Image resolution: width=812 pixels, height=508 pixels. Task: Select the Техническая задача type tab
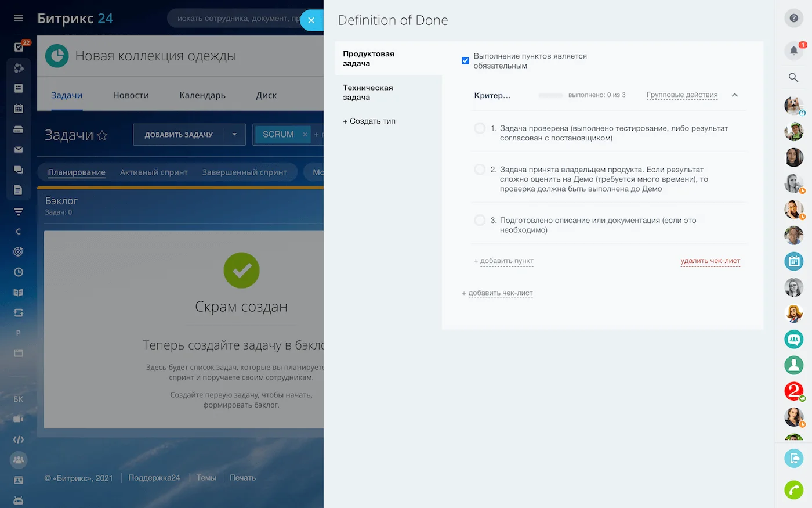coord(368,92)
